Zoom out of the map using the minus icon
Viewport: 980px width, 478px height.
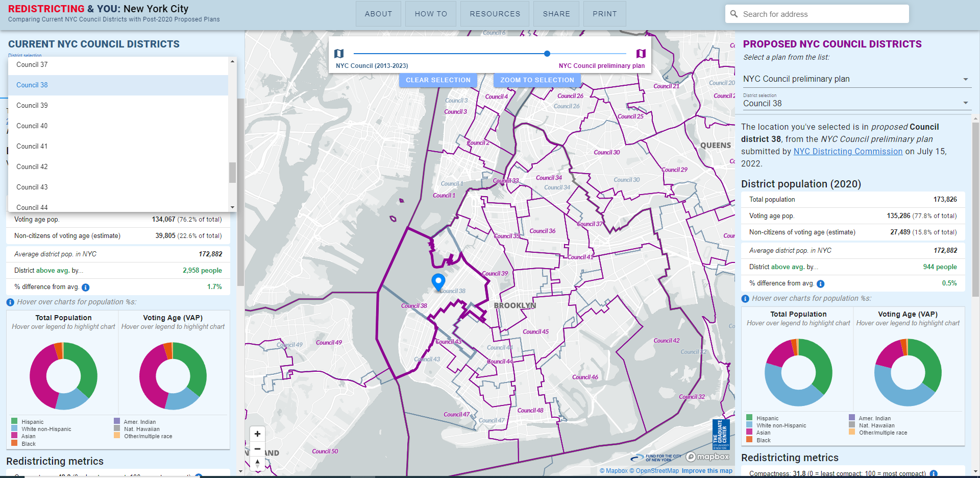coord(257,449)
